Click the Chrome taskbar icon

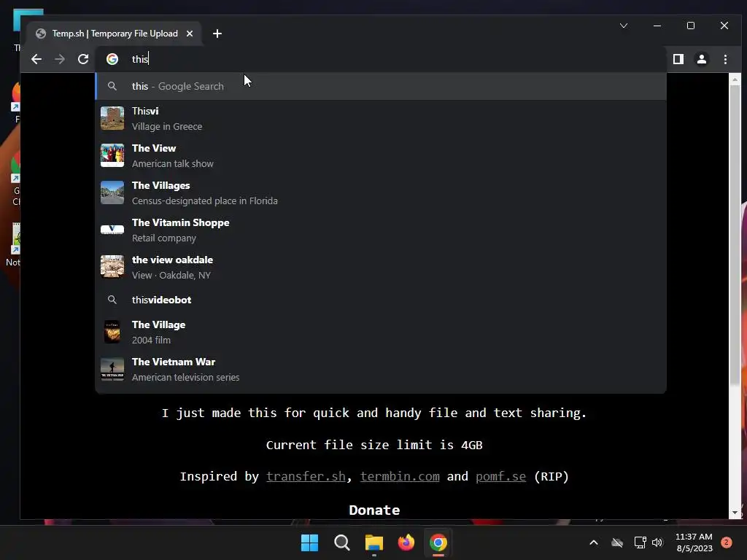[x=438, y=542]
